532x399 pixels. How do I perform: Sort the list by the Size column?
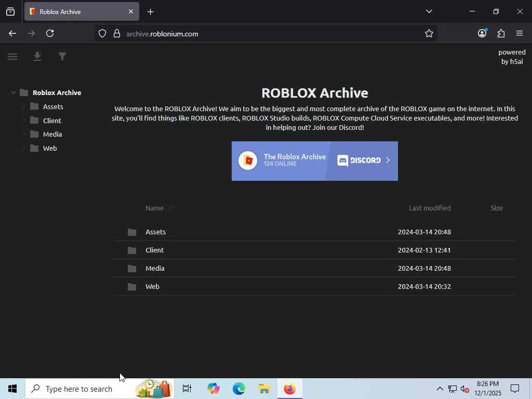pyautogui.click(x=497, y=208)
